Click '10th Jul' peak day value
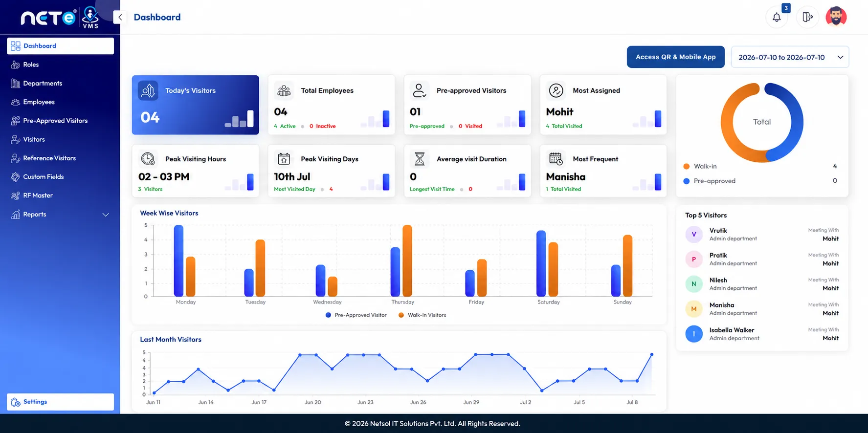 tap(292, 177)
